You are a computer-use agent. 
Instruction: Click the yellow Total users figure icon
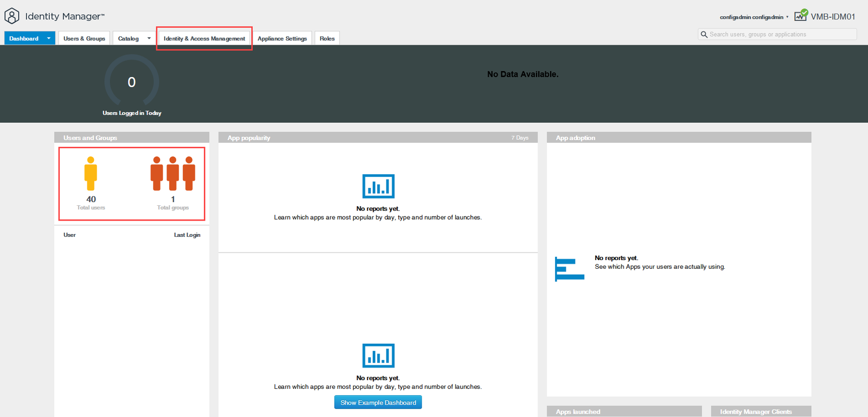(91, 174)
